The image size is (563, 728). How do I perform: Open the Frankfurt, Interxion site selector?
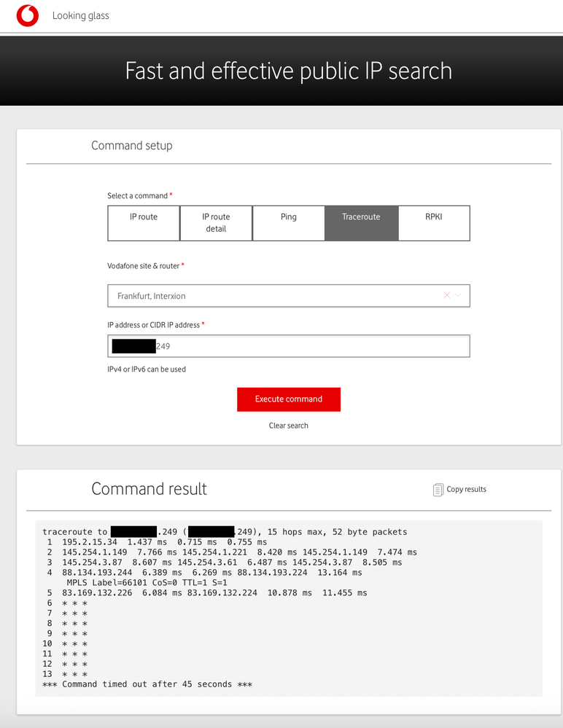[289, 296]
